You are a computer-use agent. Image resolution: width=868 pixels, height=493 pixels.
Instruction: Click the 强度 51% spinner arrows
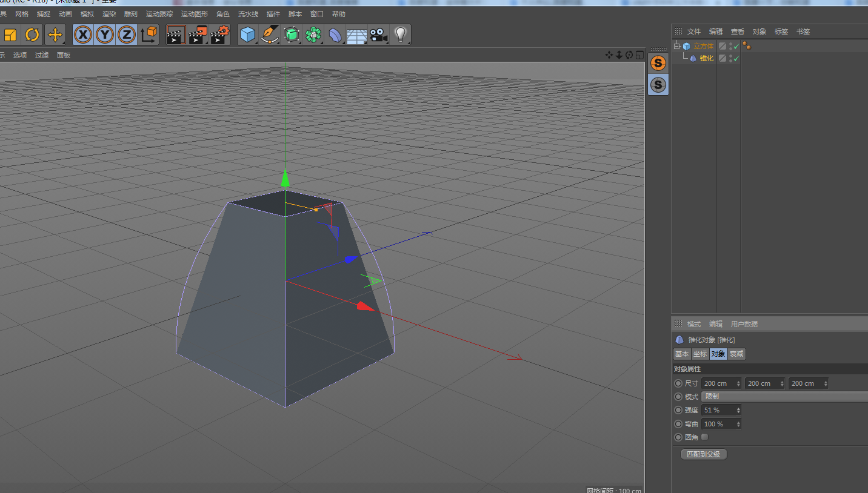click(738, 410)
